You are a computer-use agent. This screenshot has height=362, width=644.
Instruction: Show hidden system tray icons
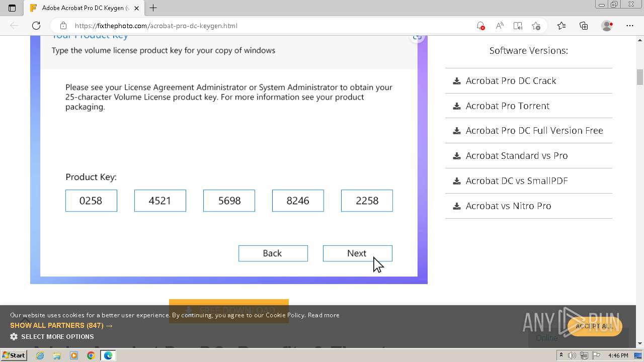pyautogui.click(x=561, y=355)
